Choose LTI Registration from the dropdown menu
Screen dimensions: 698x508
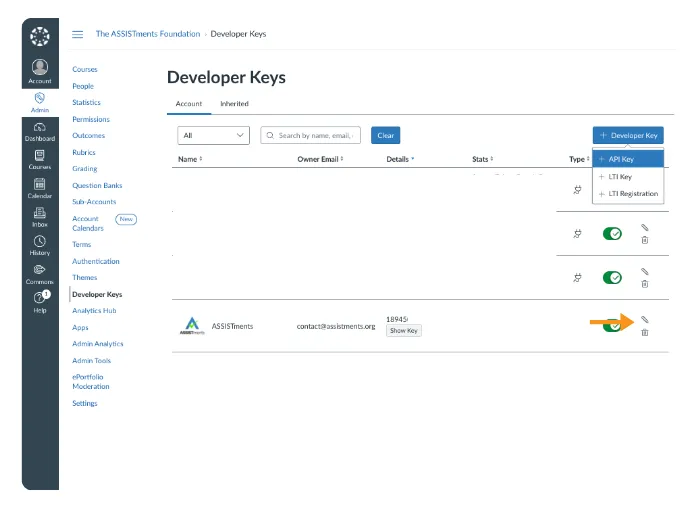point(628,194)
